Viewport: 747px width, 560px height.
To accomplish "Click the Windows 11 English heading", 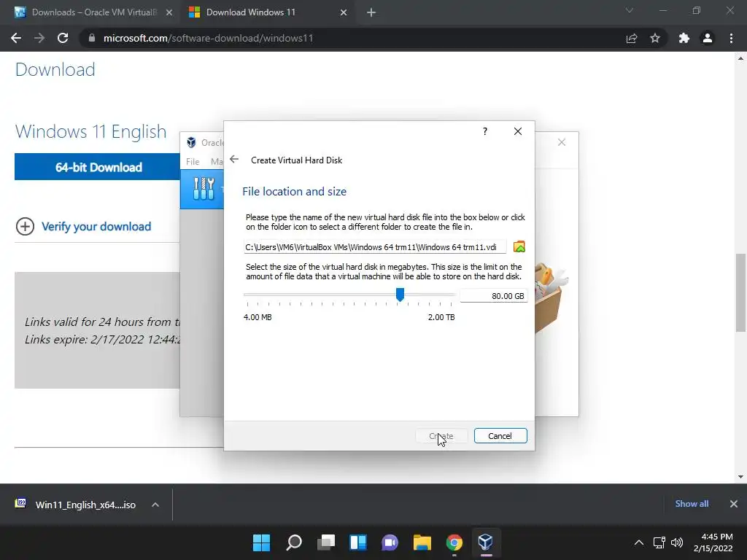I will (90, 131).
